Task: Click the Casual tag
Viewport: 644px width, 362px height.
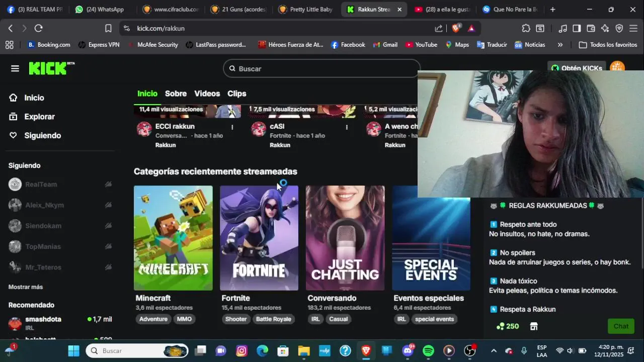Action: (x=339, y=319)
